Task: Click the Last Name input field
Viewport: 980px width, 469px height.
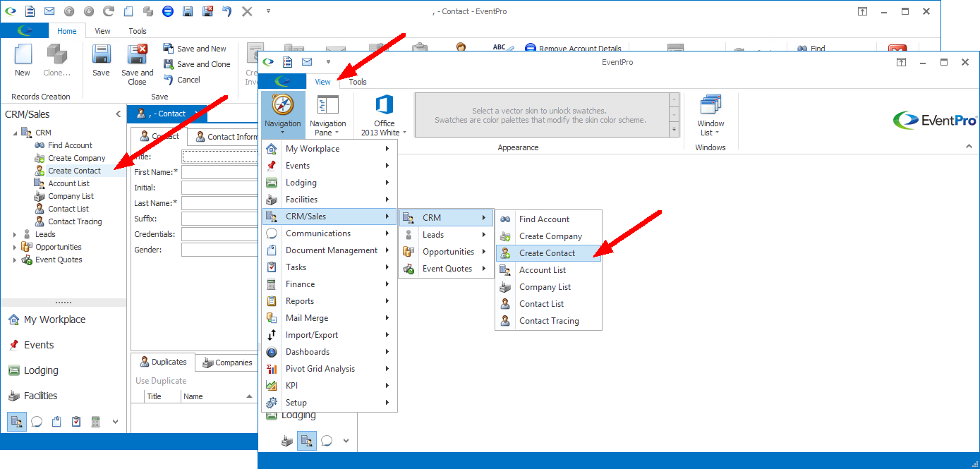Action: point(219,203)
